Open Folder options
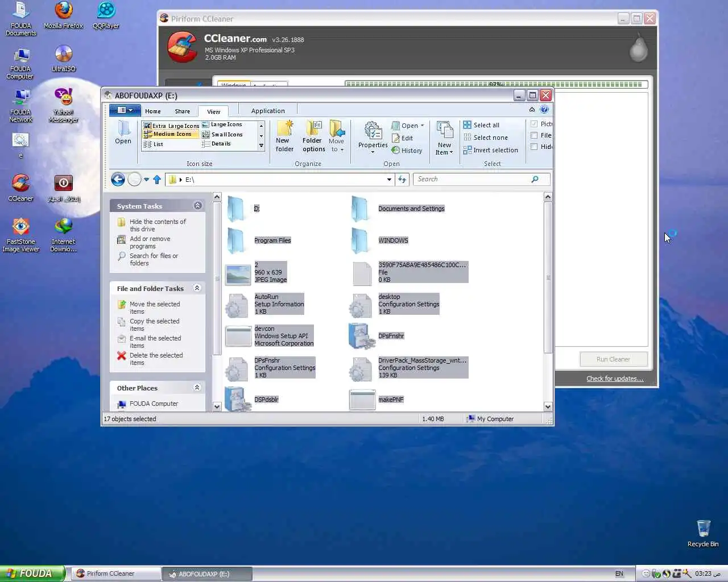Viewport: 728px width, 582px height. (313, 136)
